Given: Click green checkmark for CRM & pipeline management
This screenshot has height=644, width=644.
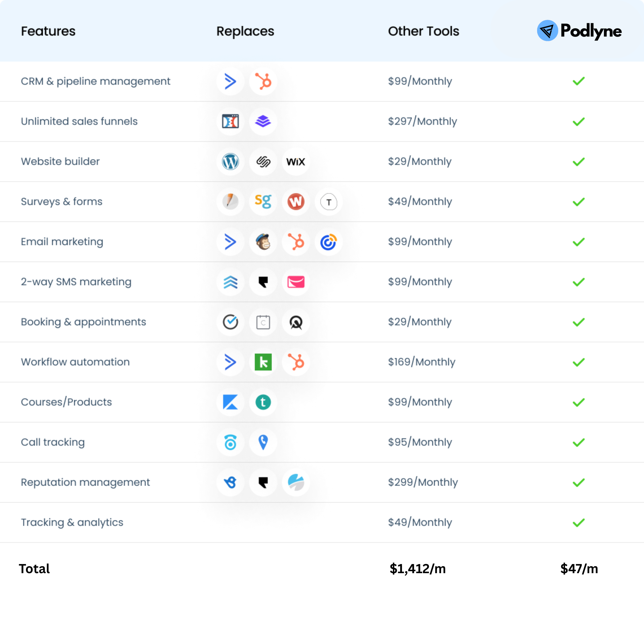Looking at the screenshot, I should tap(579, 81).
